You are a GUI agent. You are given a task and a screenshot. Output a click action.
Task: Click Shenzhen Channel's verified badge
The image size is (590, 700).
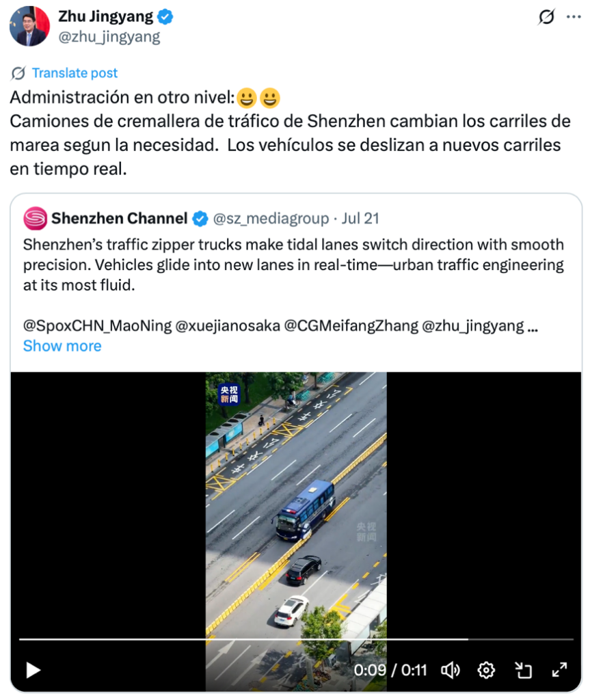[200, 219]
